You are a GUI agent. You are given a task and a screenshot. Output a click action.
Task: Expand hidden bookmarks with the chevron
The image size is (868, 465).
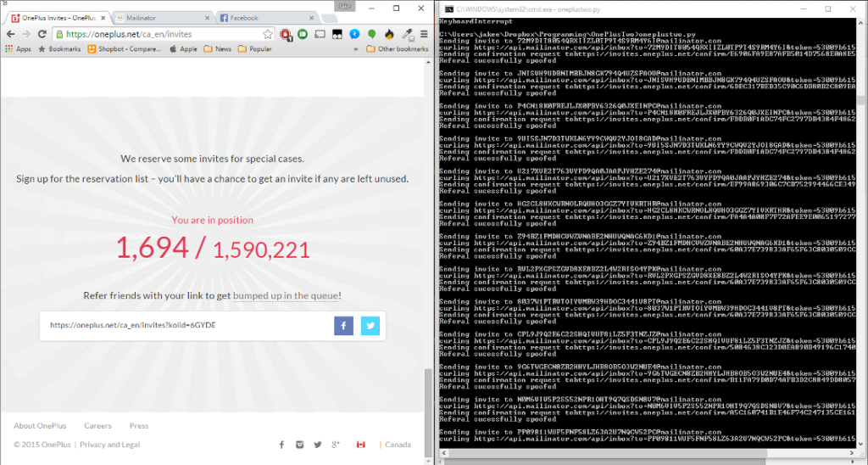(356, 48)
